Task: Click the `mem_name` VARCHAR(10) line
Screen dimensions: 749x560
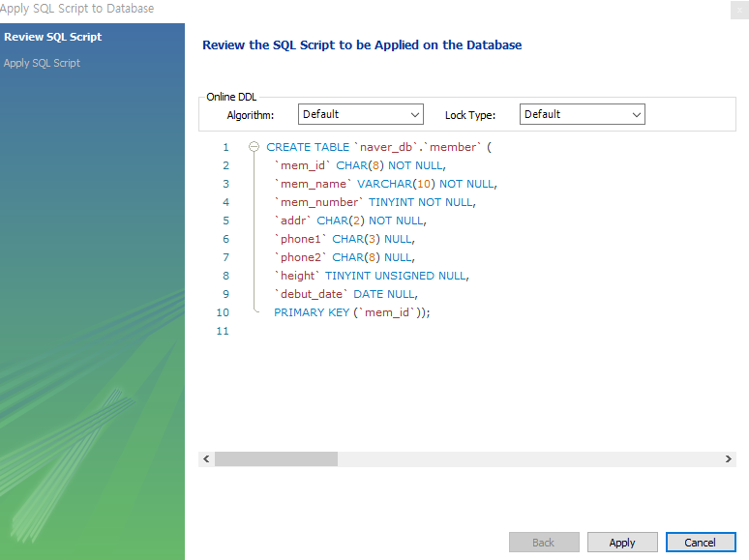Action: click(385, 184)
